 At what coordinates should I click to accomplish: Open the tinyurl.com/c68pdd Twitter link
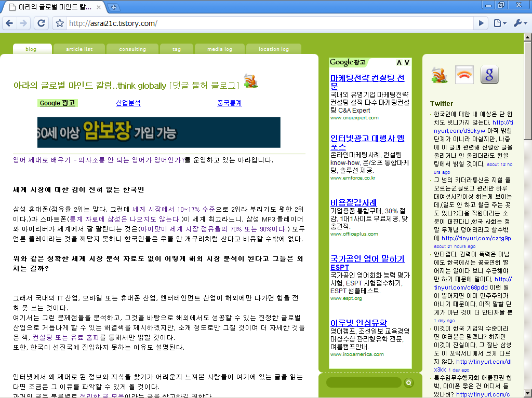(473, 283)
